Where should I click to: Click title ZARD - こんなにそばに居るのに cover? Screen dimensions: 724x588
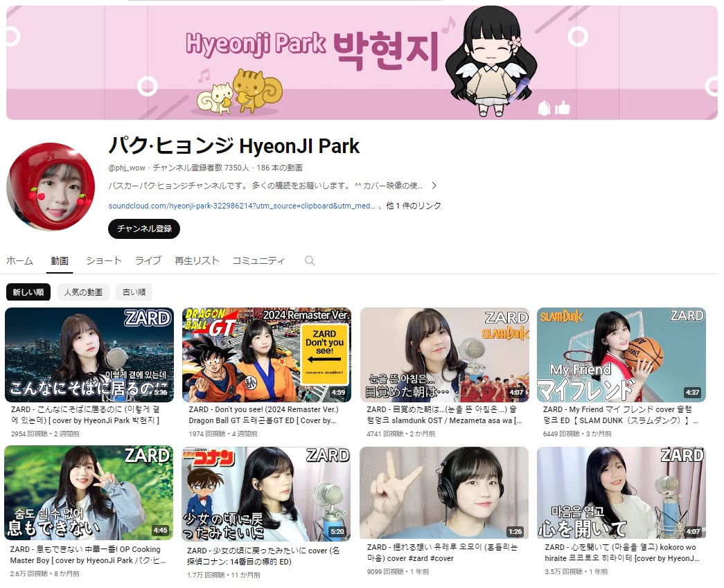(85, 415)
